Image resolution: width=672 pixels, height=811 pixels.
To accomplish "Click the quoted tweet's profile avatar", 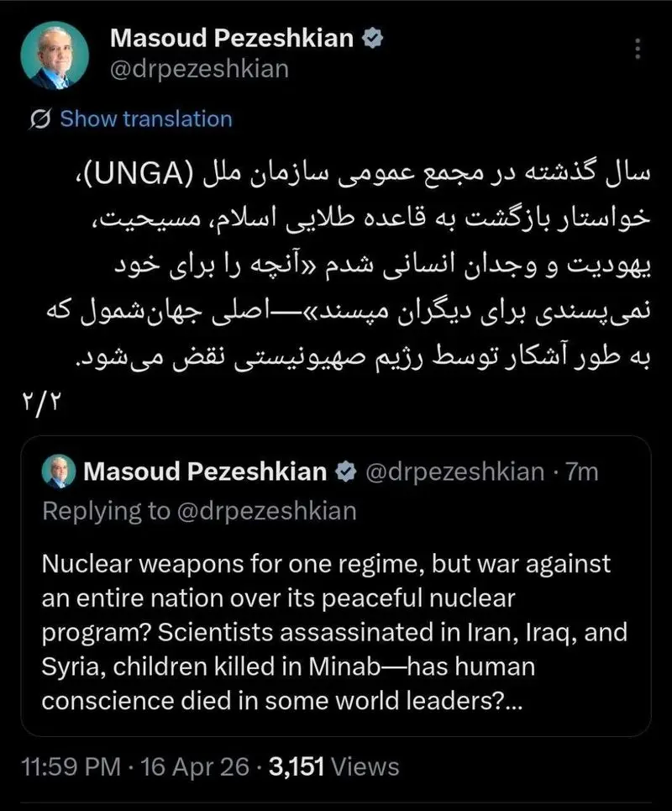I will (57, 471).
